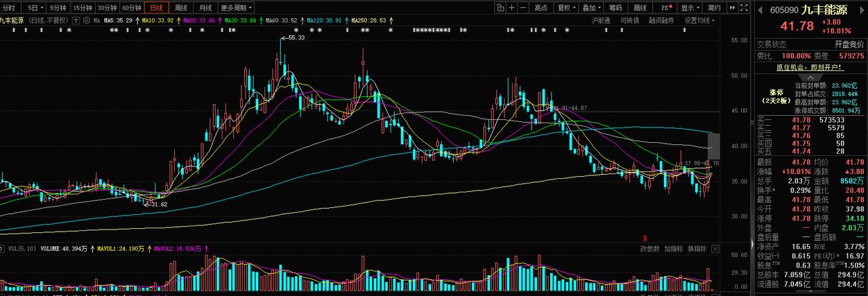Click the 改参数 link in volume panel
The height and width of the screenshot is (296, 868).
(650, 249)
